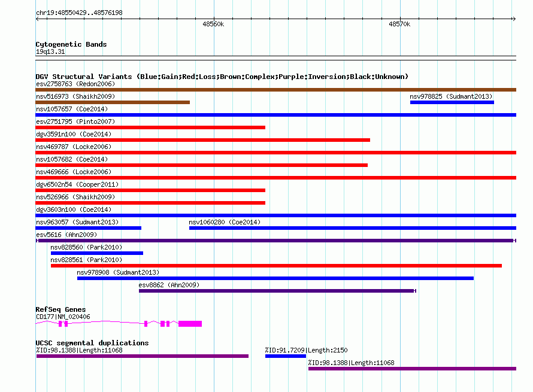Click the nsv978908 (Sudmant2013) label
533x392 pixels.
click(x=118, y=272)
